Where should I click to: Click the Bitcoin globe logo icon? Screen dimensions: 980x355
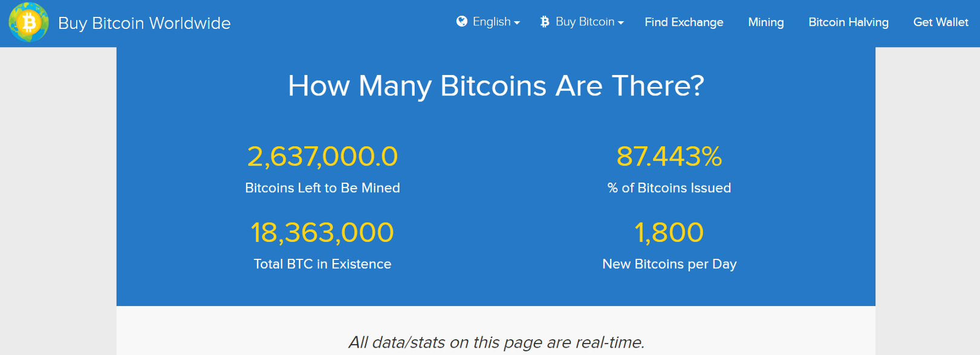(x=28, y=22)
